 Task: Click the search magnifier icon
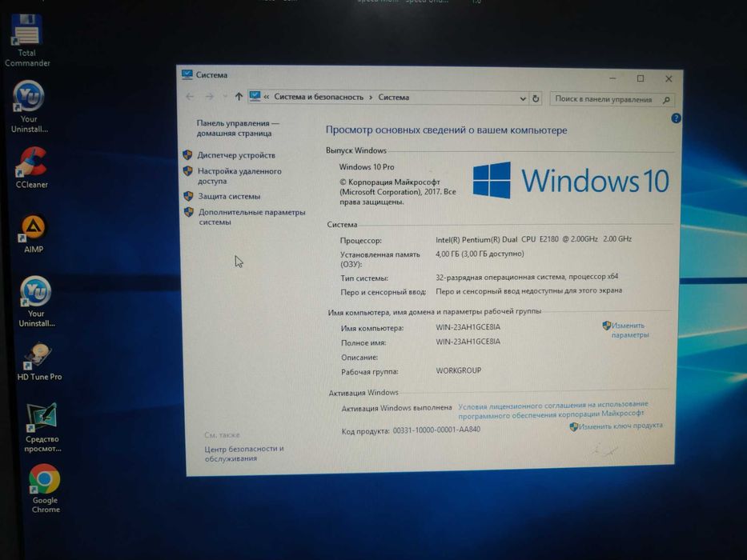(666, 99)
